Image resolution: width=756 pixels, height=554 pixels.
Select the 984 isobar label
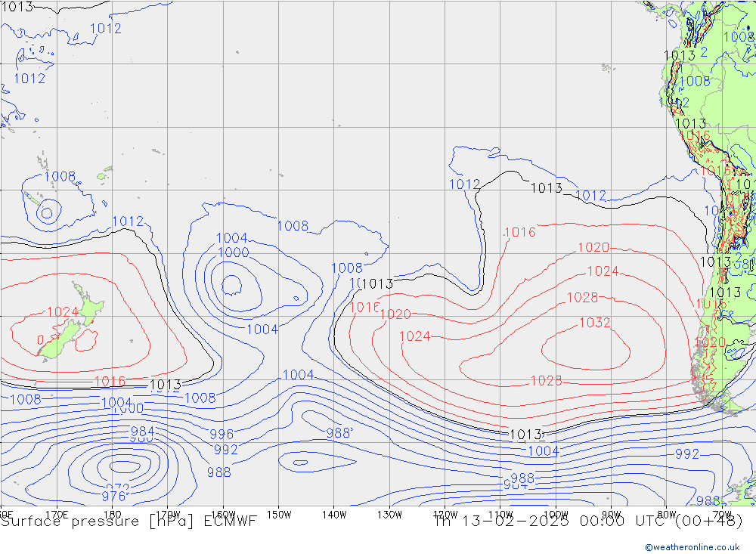point(142,432)
